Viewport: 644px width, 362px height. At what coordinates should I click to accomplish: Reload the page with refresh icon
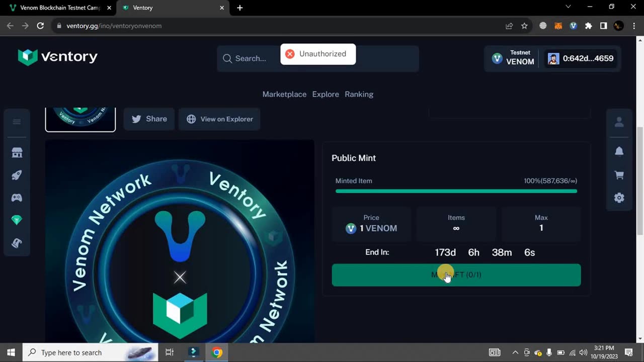click(x=40, y=26)
